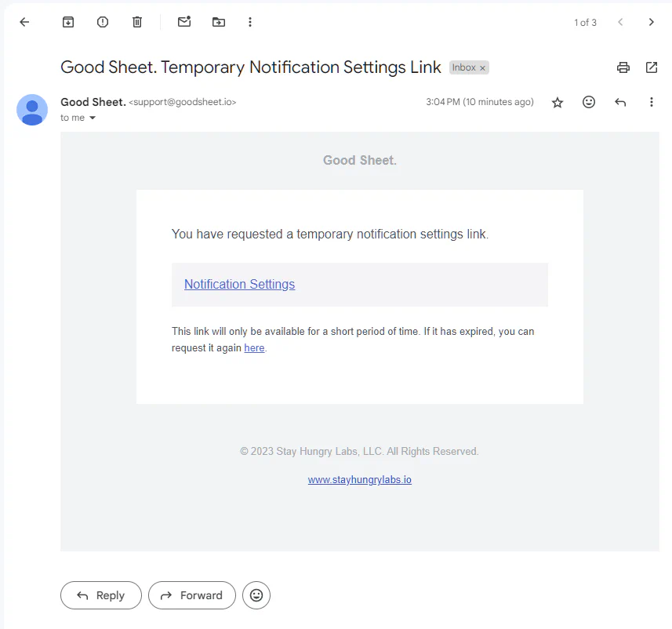Open the Move to folder icon
Image resolution: width=672 pixels, height=629 pixels.
219,22
